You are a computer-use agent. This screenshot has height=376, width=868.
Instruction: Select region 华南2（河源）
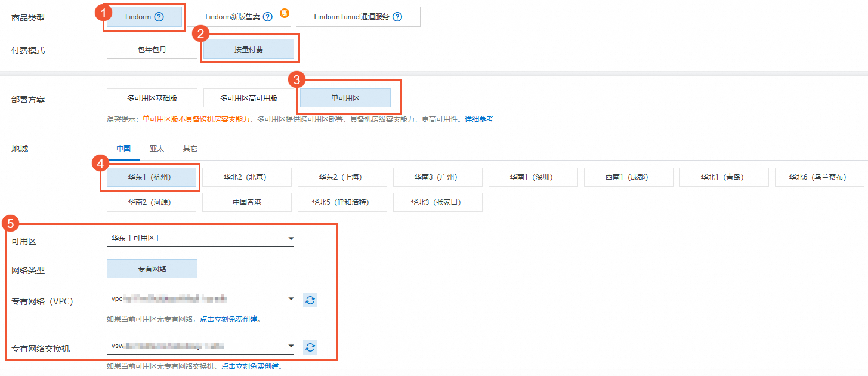(x=152, y=202)
